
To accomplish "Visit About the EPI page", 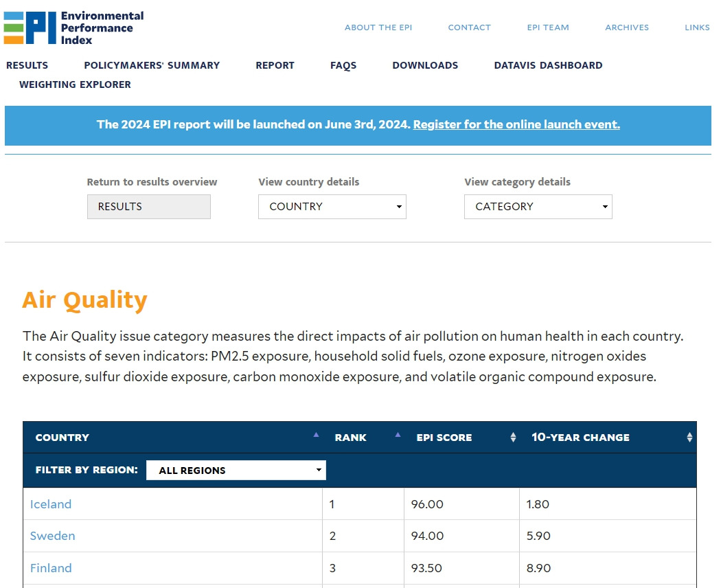I will pos(378,27).
